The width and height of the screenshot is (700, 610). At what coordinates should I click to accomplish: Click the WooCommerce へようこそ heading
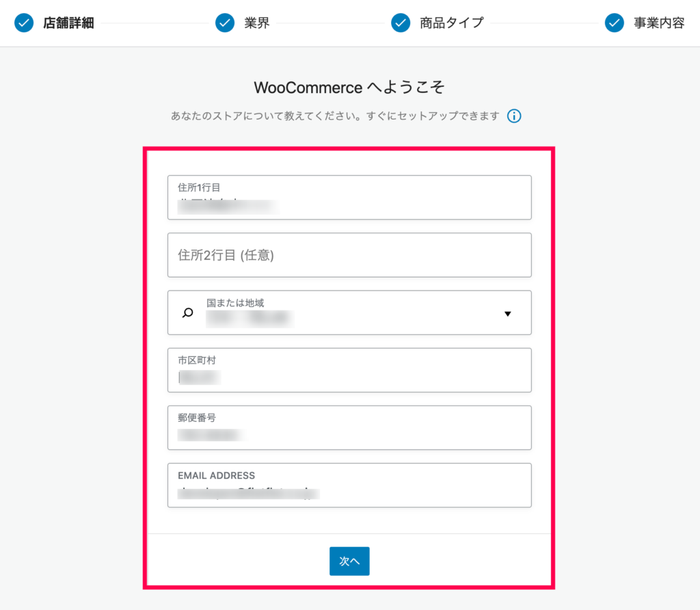pos(349,87)
